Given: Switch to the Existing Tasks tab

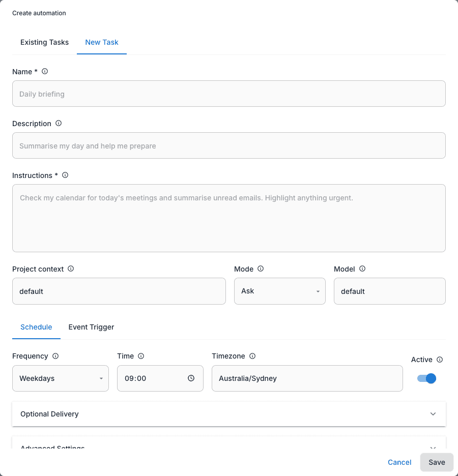Looking at the screenshot, I should (x=44, y=43).
